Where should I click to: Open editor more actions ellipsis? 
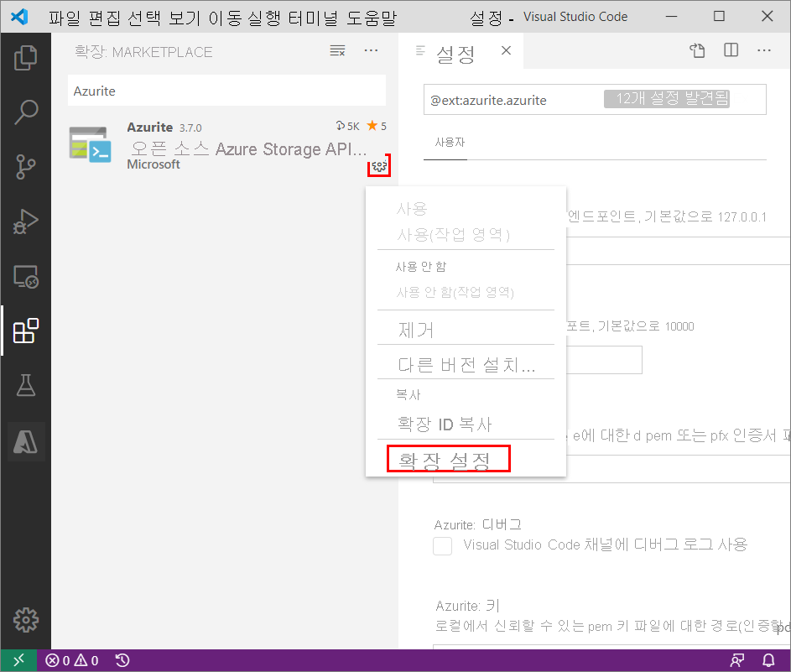pos(764,50)
